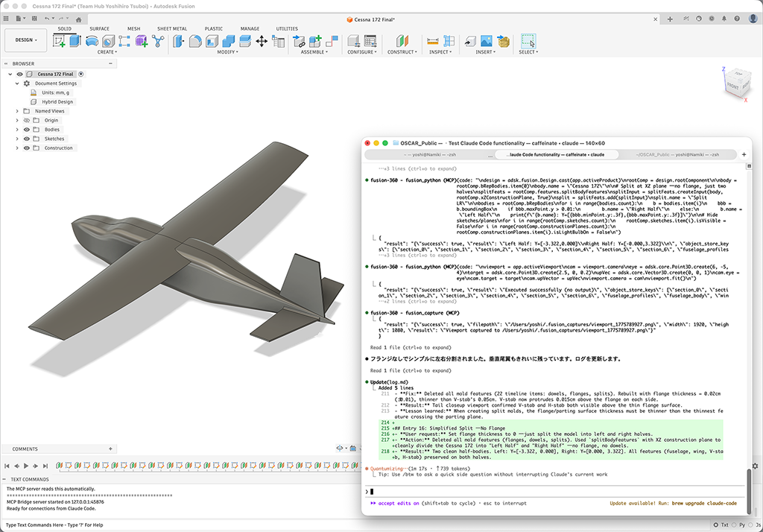Click the Insert Image icon
The height and width of the screenshot is (532, 763).
coord(486,41)
